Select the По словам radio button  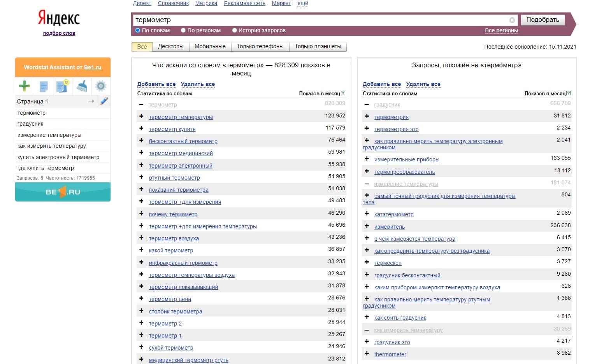pyautogui.click(x=137, y=30)
